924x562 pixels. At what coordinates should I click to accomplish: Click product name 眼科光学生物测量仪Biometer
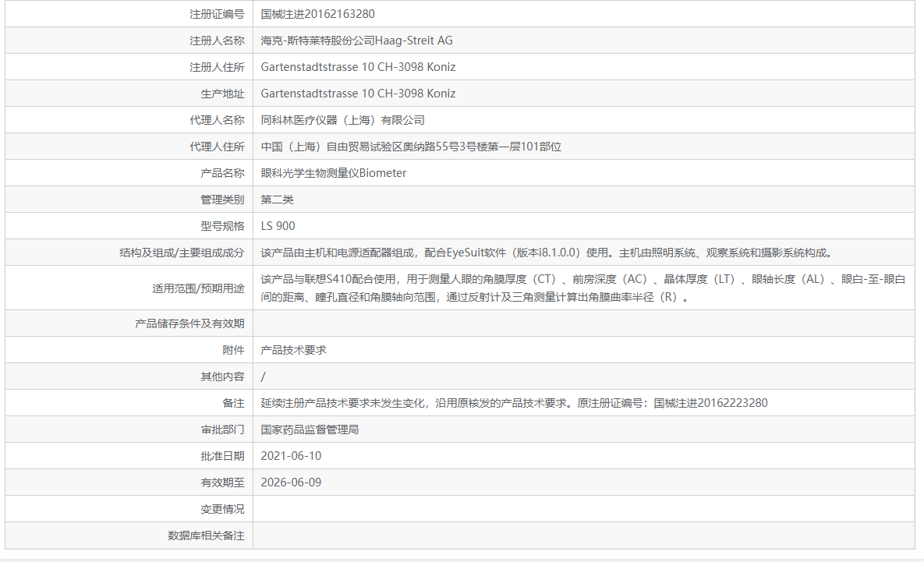334,173
